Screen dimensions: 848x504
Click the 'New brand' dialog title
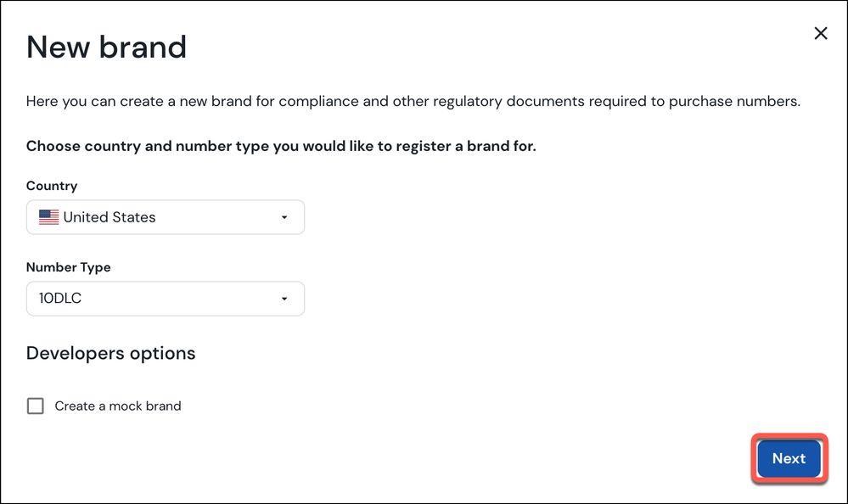(107, 47)
